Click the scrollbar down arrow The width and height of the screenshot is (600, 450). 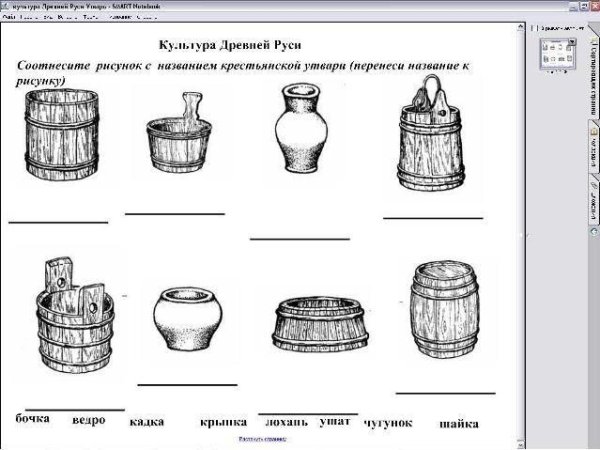[520, 445]
